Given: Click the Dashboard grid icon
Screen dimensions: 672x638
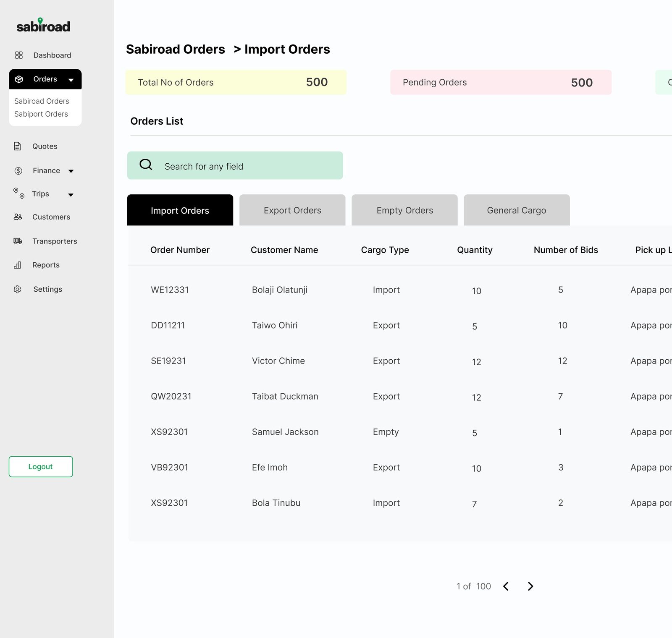Looking at the screenshot, I should click(x=18, y=55).
